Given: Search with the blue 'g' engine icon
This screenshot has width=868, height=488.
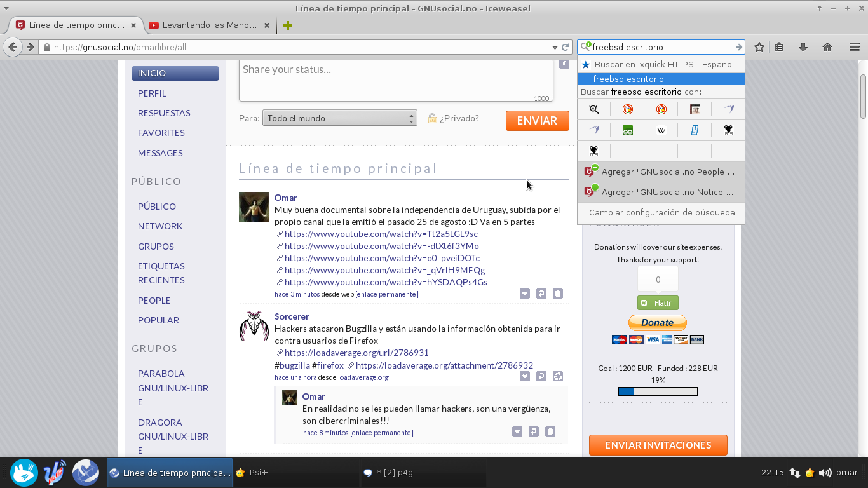Looking at the screenshot, I should click(x=695, y=130).
